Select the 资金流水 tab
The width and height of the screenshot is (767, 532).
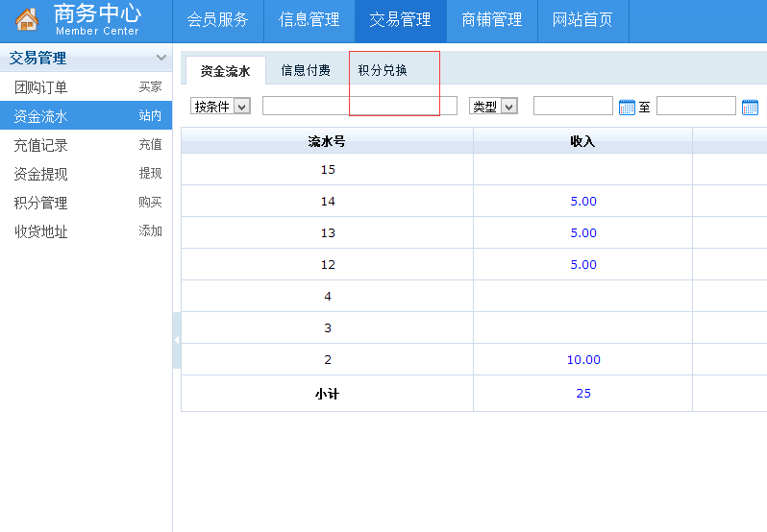[225, 71]
